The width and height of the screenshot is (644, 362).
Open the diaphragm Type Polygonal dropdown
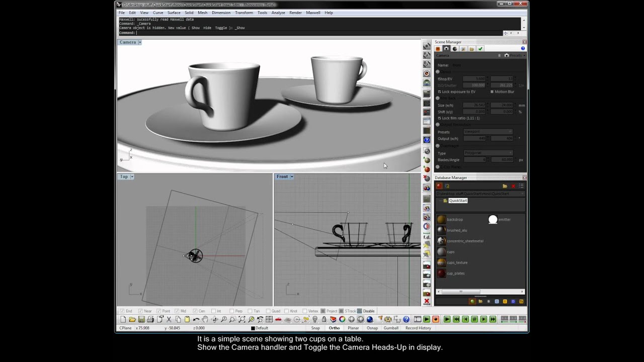pyautogui.click(x=488, y=153)
